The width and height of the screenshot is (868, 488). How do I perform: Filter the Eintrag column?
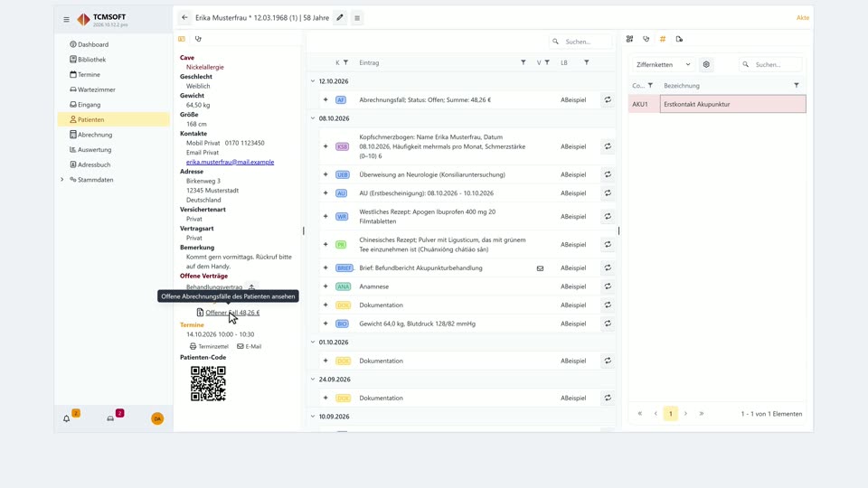tap(524, 62)
